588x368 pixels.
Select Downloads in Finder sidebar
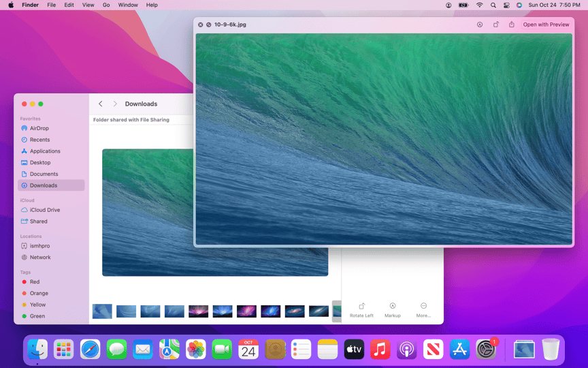[51, 185]
